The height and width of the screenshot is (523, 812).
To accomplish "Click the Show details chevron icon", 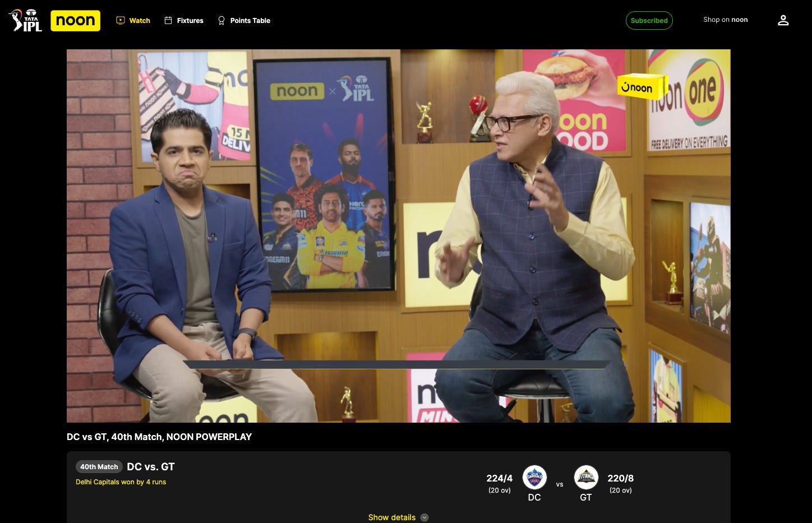I will click(x=425, y=517).
